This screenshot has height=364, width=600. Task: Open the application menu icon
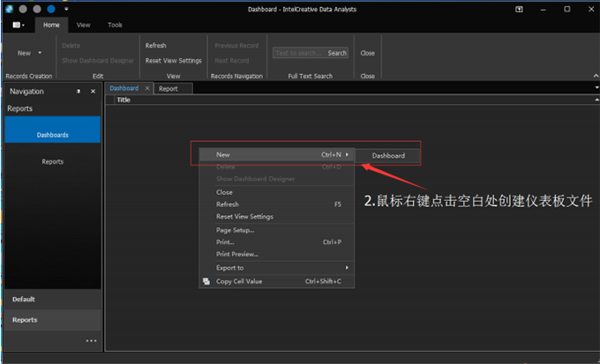[x=19, y=26]
